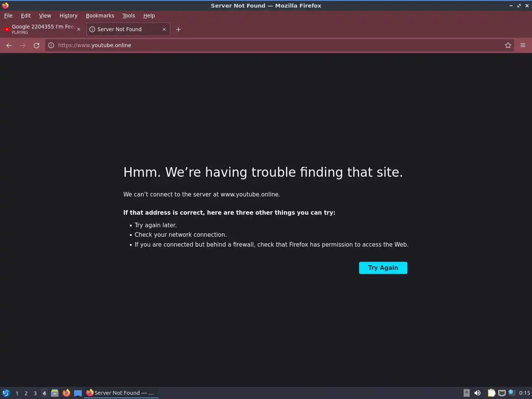Restore the Firefox window size

[519, 6]
